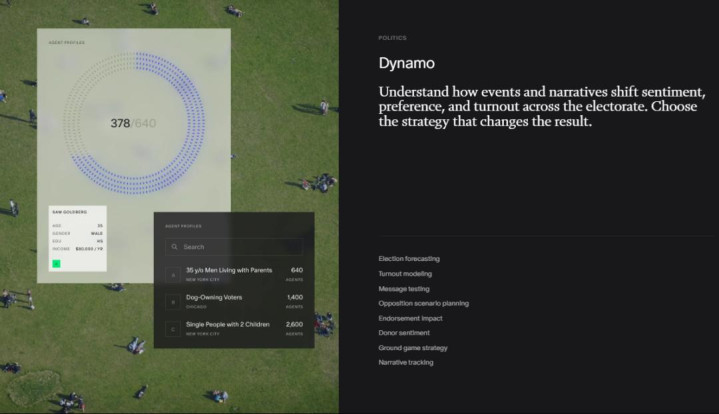Open Ground game strategy
Image resolution: width=719 pixels, height=414 pixels.
pyautogui.click(x=413, y=347)
